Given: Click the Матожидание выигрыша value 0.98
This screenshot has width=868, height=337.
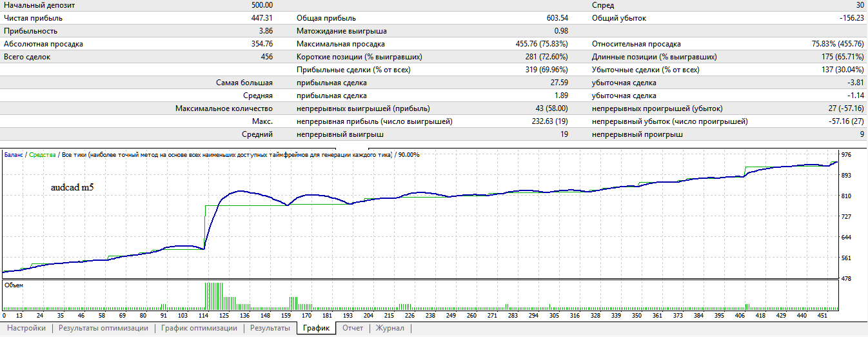Looking at the screenshot, I should 561,31.
